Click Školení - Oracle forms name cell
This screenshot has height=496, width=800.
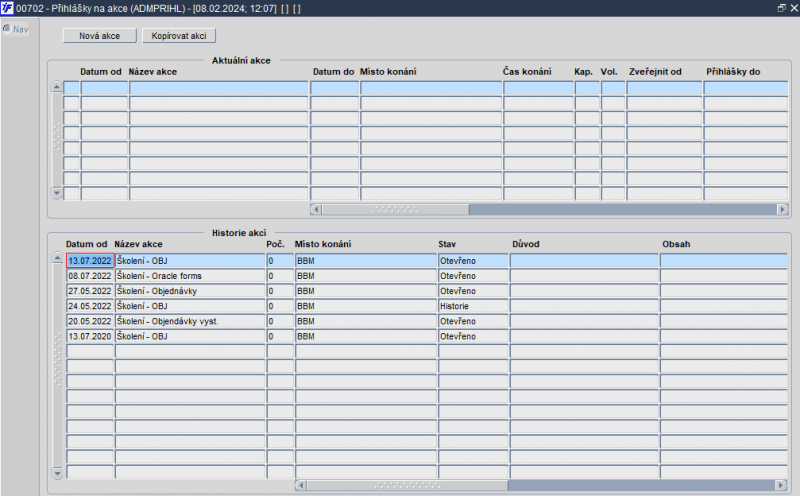pyautogui.click(x=190, y=276)
